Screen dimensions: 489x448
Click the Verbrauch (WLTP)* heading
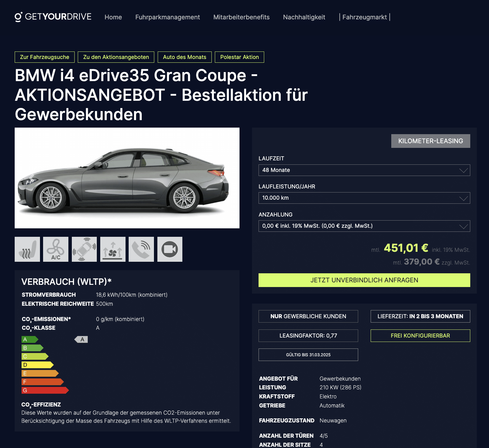pyautogui.click(x=67, y=282)
